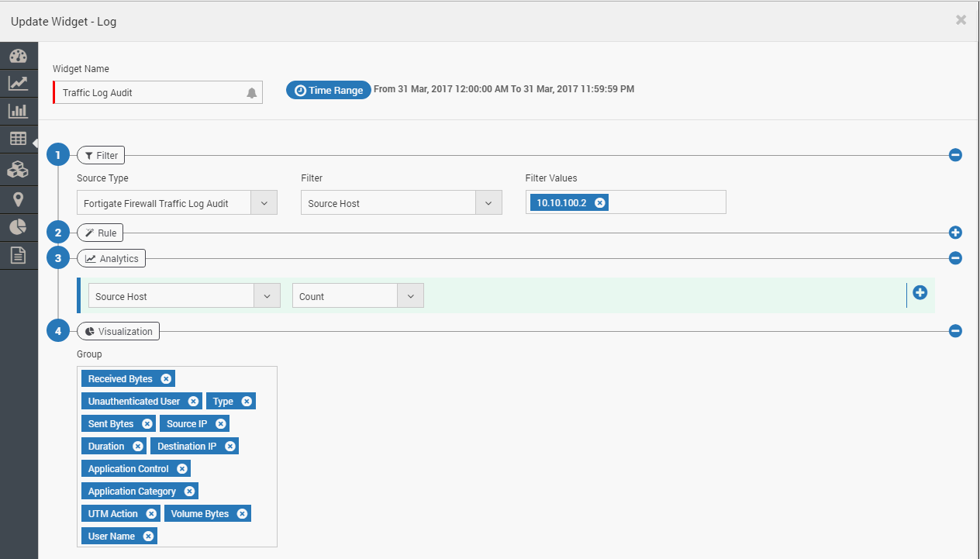This screenshot has height=559, width=980.
Task: Open the Time Range picker
Action: (329, 90)
